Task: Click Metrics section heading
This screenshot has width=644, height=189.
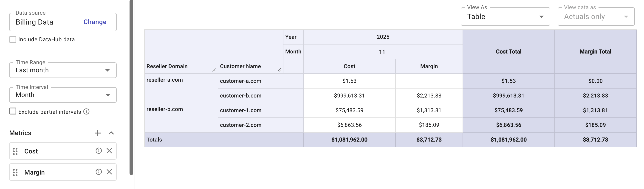Action: [20, 133]
